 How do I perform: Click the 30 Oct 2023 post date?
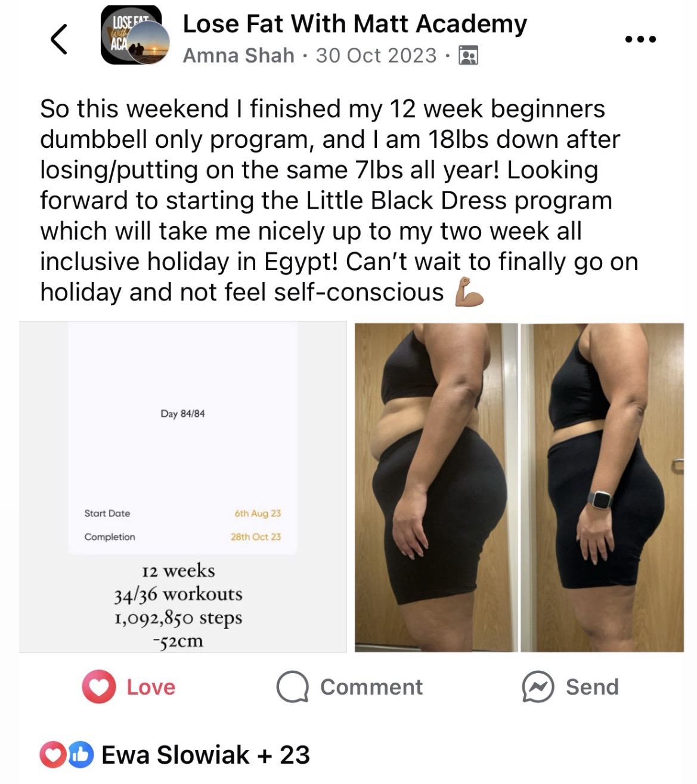click(x=376, y=55)
